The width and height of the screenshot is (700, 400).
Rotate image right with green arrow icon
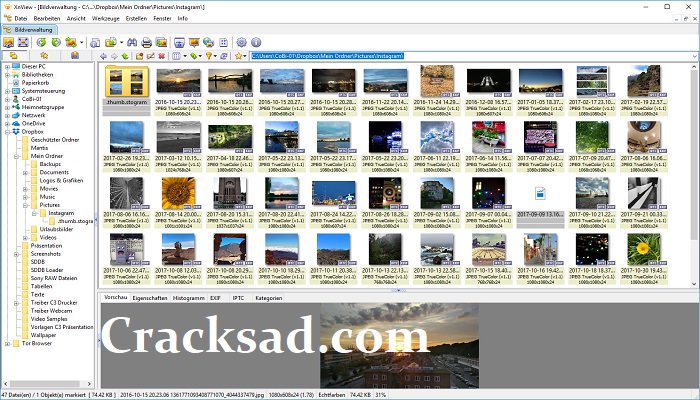pyautogui.click(x=56, y=42)
